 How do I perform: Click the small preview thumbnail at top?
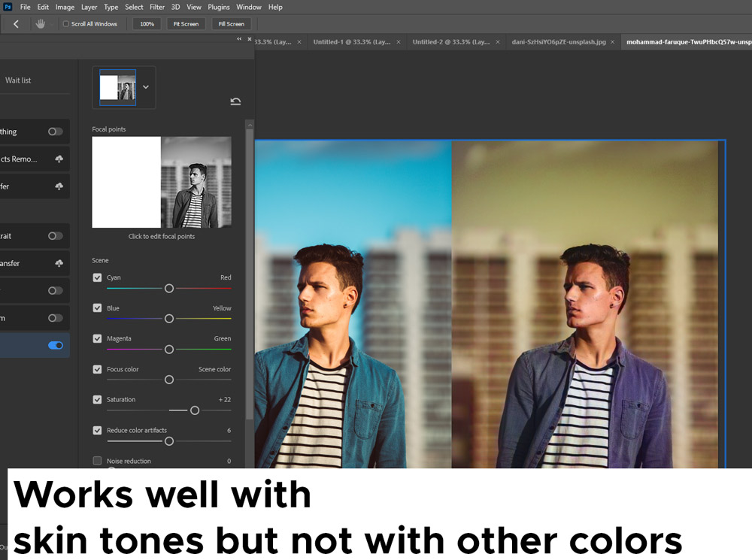coord(117,87)
